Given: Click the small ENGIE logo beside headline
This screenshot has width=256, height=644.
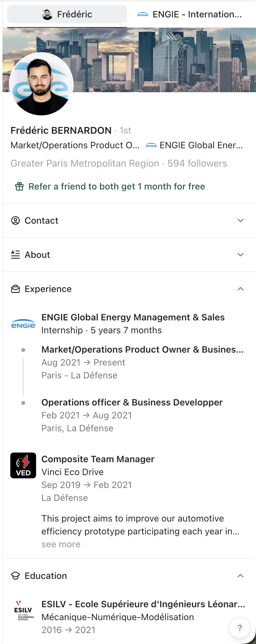Looking at the screenshot, I should pyautogui.click(x=151, y=146).
